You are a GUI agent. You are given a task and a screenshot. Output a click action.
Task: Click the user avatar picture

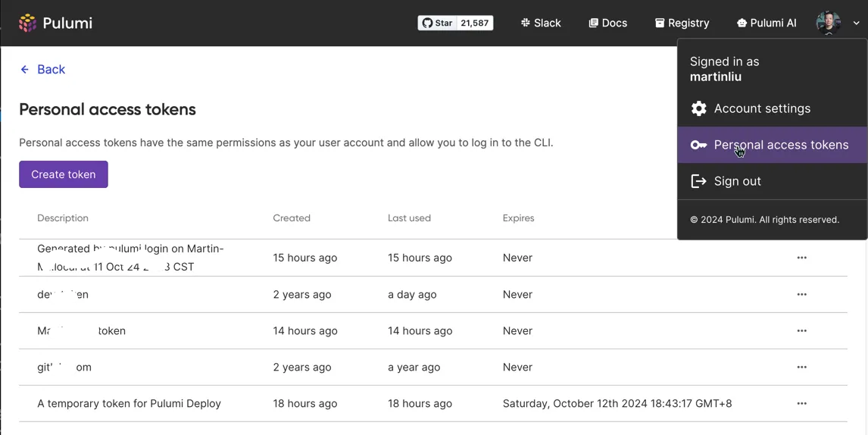pos(828,23)
